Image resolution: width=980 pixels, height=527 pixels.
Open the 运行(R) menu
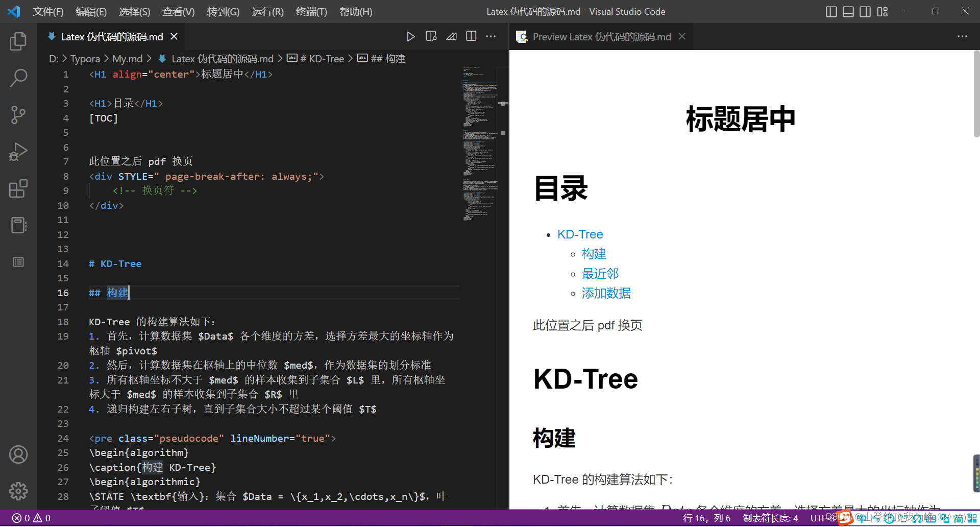[267, 12]
